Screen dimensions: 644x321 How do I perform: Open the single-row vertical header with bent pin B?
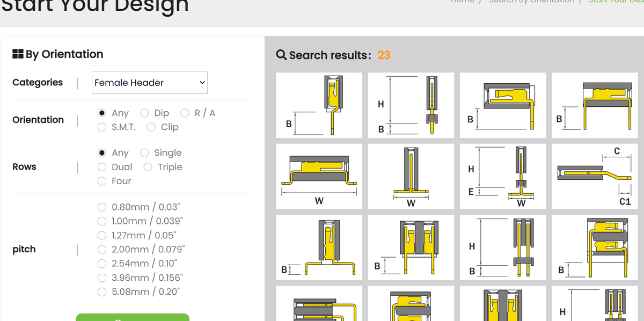tap(319, 105)
